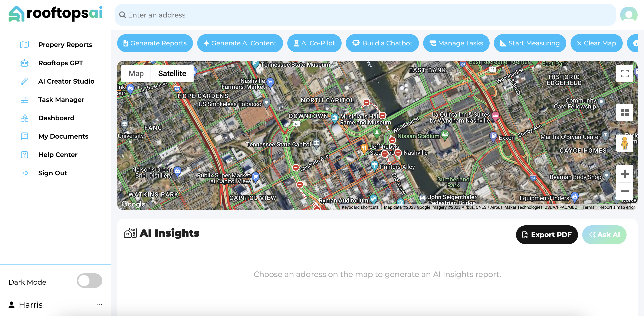Click Report a map error link

point(617,207)
